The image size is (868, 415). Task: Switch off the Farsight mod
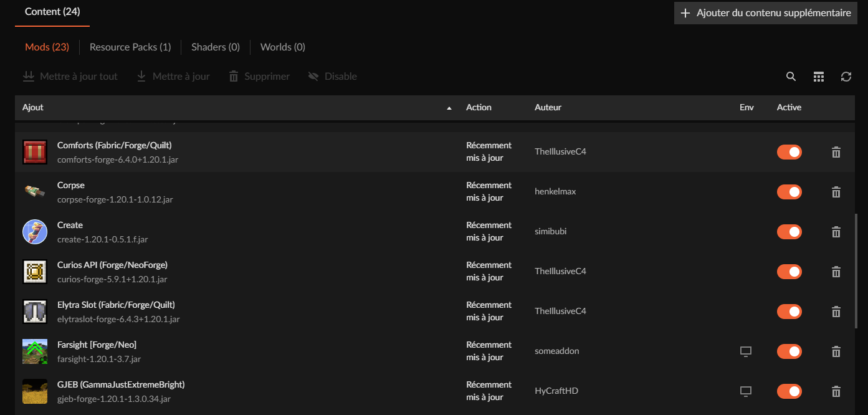click(x=789, y=351)
